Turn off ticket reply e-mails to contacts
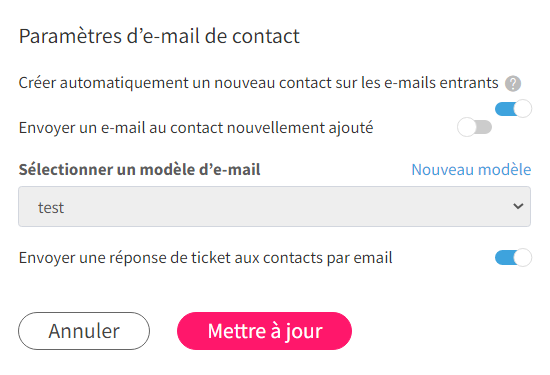Image resolution: width=550 pixels, height=375 pixels. click(x=513, y=258)
